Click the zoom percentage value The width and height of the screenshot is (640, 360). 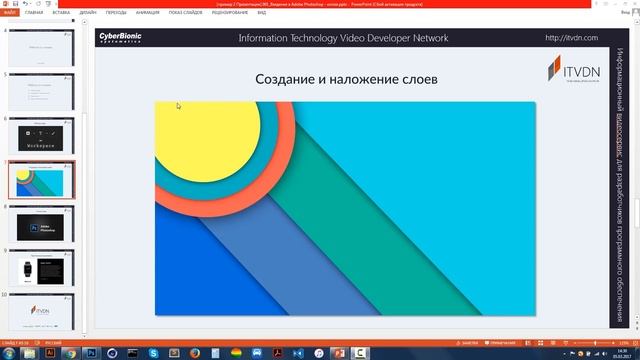(624, 343)
